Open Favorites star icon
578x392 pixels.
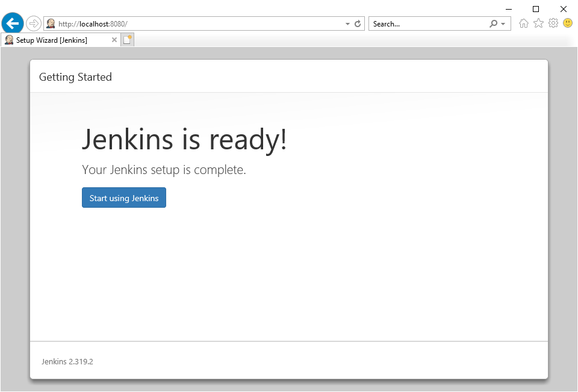pos(538,23)
